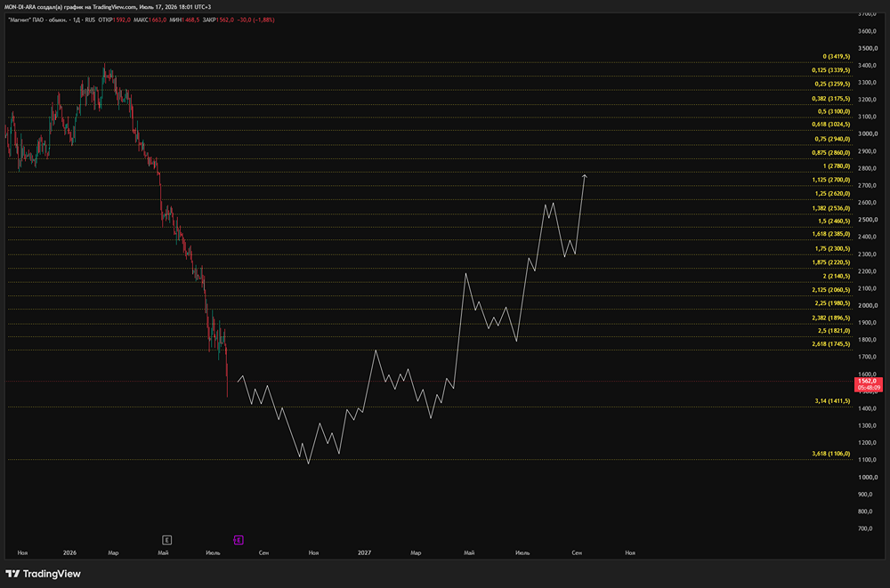This screenshot has width=890, height=588.
Task: Click the grey E earnings marker near Май
Action: click(x=167, y=540)
